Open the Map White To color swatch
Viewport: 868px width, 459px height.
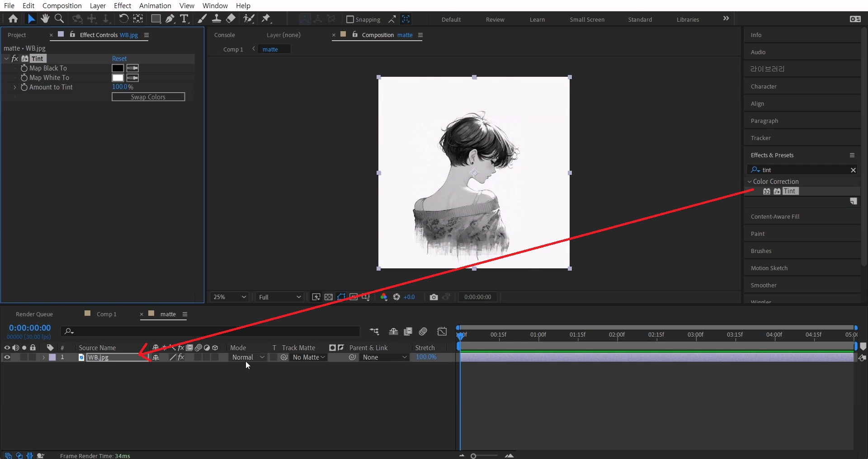point(118,78)
